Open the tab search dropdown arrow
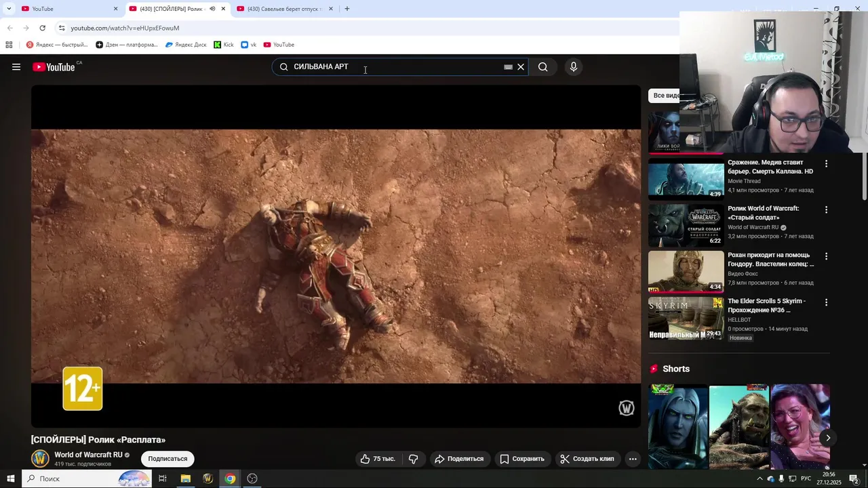Screen dimensions: 868x488 click(x=9, y=9)
